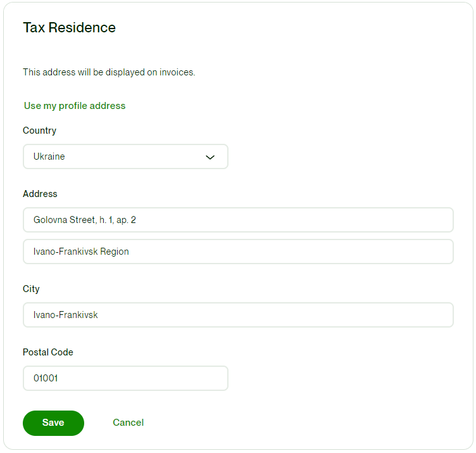Click 'Ivano-Frankivsk' text in City field
476x453 pixels.
coord(66,315)
